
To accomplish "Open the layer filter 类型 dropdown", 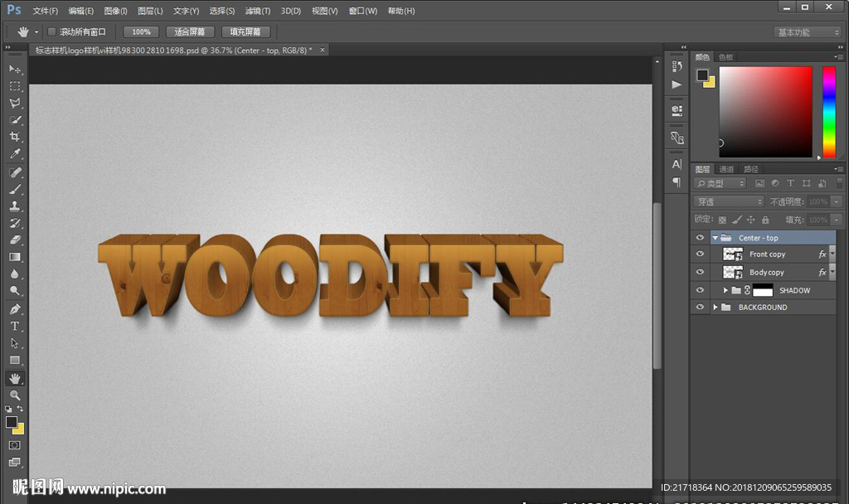I will pyautogui.click(x=720, y=183).
